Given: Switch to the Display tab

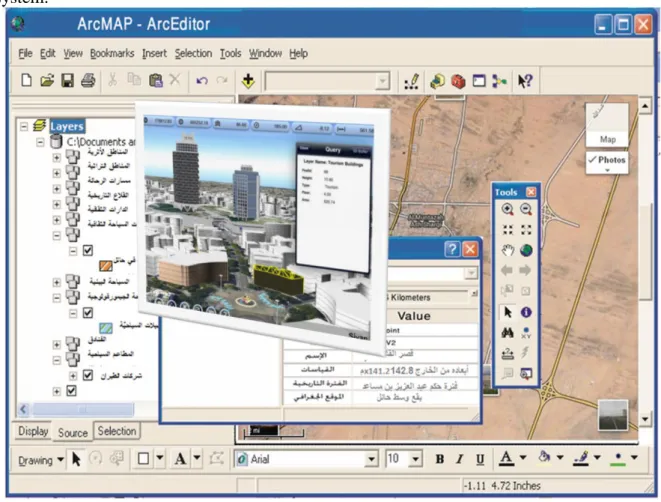Looking at the screenshot, I should click(x=33, y=431).
